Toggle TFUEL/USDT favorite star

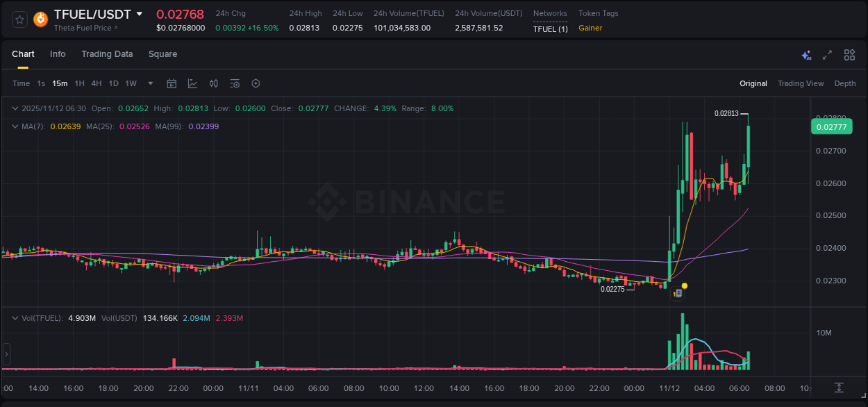click(x=19, y=19)
